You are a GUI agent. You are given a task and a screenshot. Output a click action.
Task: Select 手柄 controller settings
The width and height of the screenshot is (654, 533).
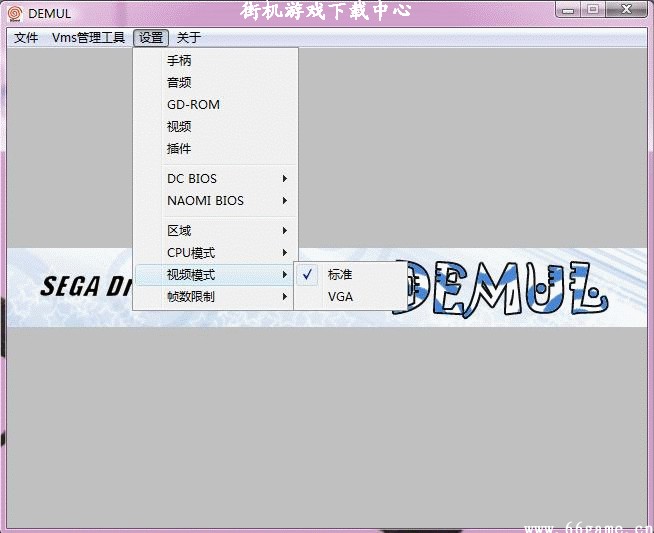[x=179, y=61]
